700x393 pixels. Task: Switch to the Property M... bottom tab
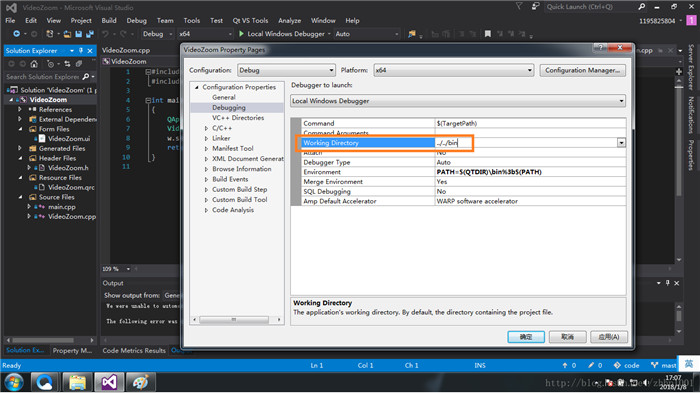pos(72,351)
